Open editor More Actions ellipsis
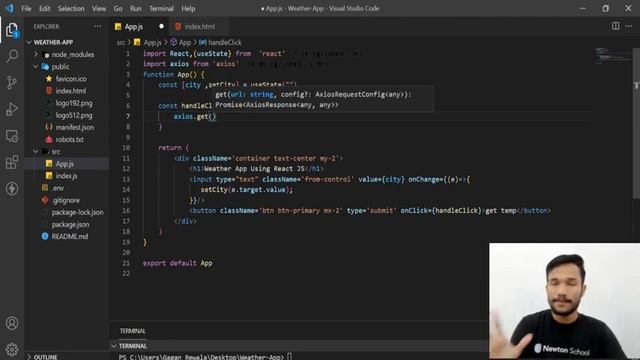640x360 pixels. click(629, 26)
